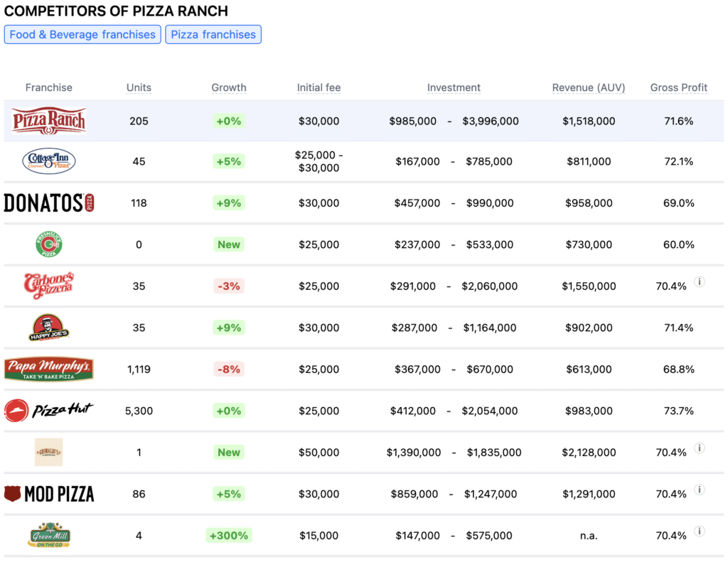Click the 1,119 units value
Viewport: 728px width, 562px height.
tap(139, 369)
